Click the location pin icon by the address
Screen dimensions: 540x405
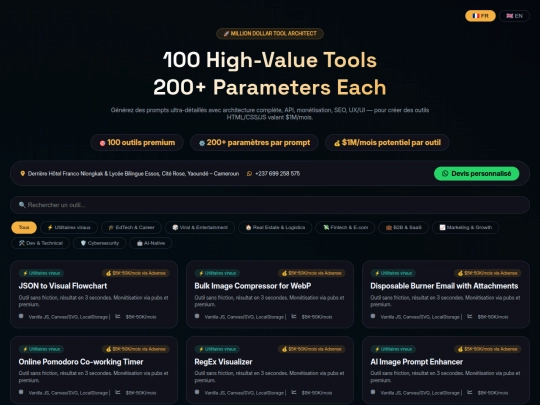[22, 174]
